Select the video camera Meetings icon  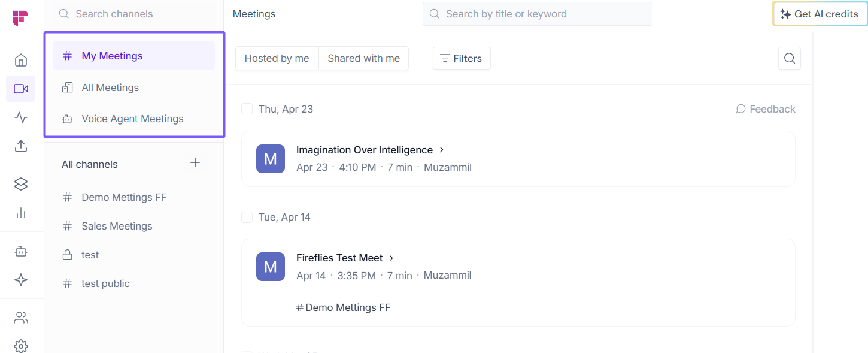[x=21, y=89]
